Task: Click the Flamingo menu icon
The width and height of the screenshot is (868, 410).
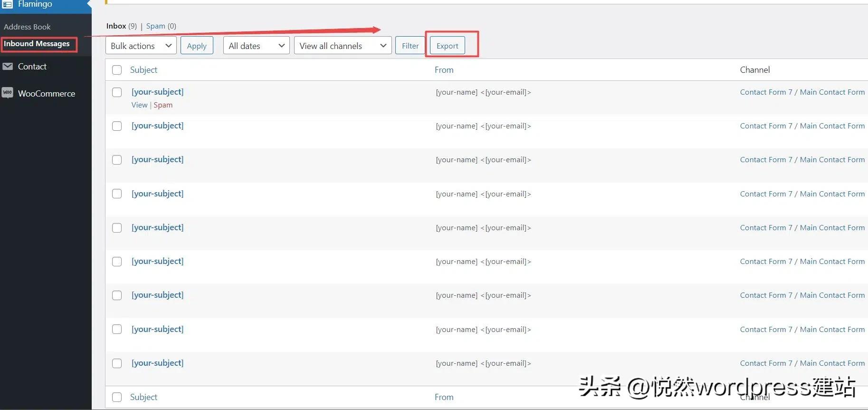Action: [8, 4]
